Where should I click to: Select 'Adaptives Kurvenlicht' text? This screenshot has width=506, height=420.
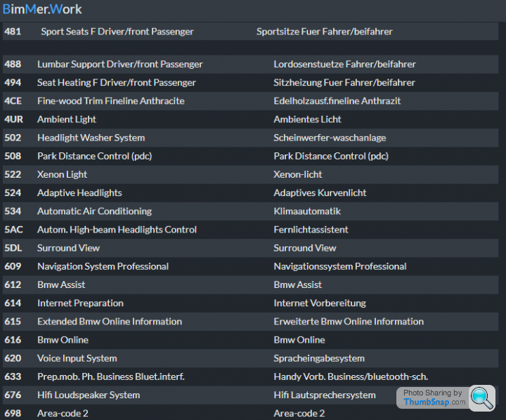click(320, 193)
